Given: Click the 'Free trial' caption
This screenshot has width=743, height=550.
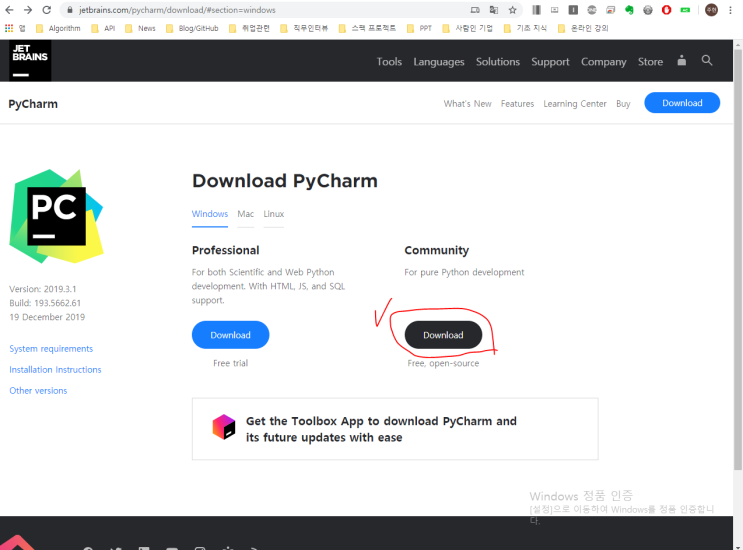Looking at the screenshot, I should (x=230, y=363).
